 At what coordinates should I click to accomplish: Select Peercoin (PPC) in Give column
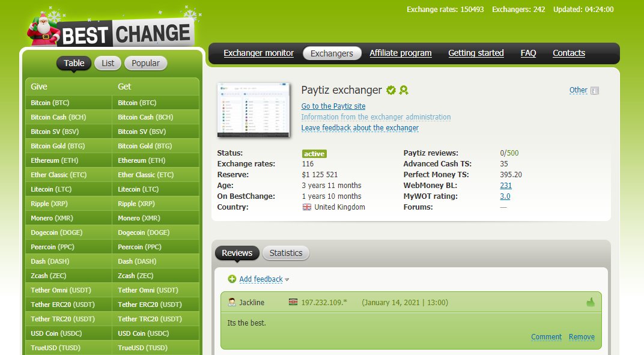68,246
